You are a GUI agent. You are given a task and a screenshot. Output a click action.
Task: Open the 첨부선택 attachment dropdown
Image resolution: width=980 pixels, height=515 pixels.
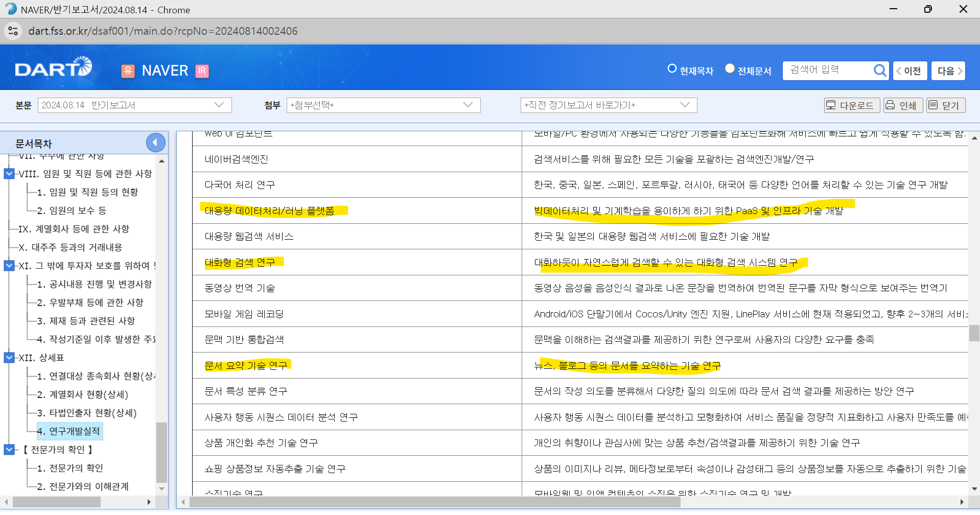pyautogui.click(x=383, y=105)
